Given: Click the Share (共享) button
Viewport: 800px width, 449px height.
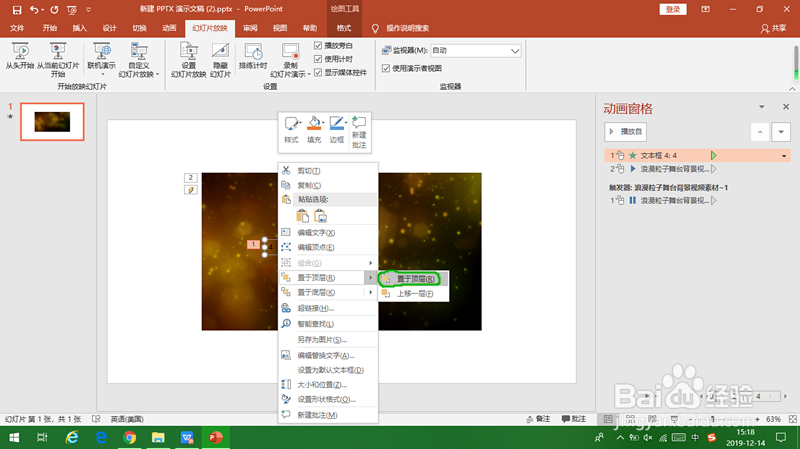Looking at the screenshot, I should (x=773, y=28).
